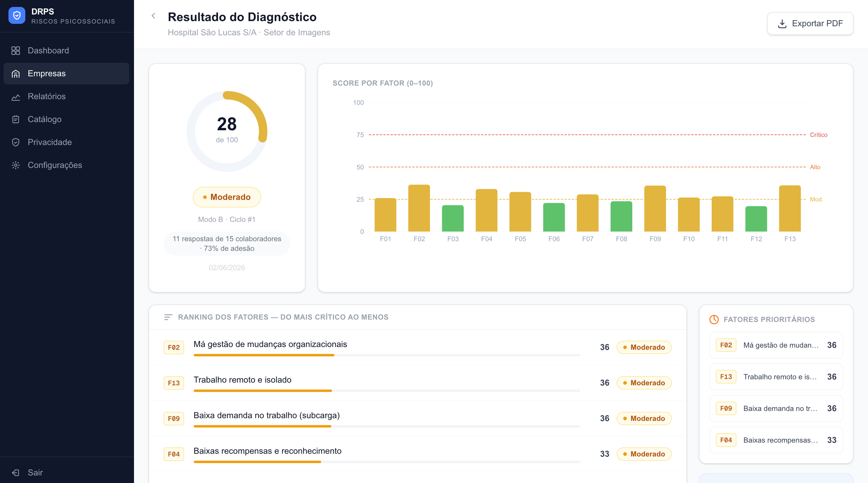Screen dimensions: 868x483
Task: Open the Configurações menu item
Action: pyautogui.click(x=66, y=165)
